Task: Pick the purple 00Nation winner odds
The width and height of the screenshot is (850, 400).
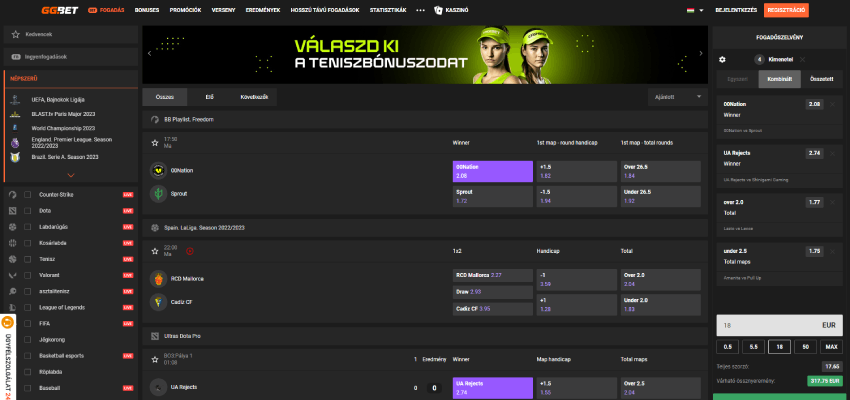Action: [x=491, y=171]
